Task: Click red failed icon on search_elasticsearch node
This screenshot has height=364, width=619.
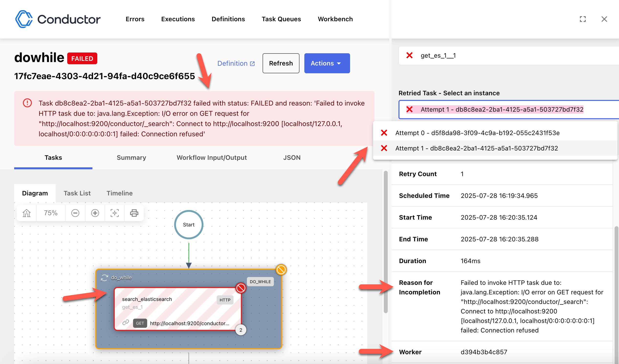Action: [241, 288]
